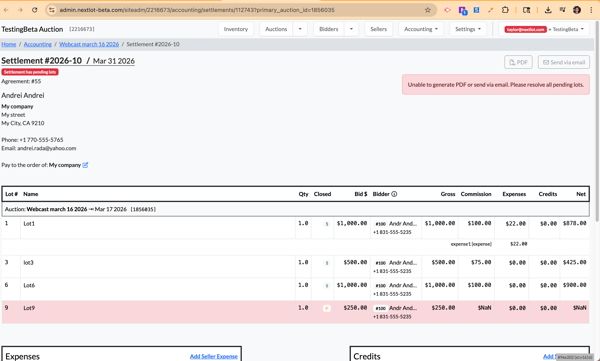Viewport: 600px width, 361px height.
Task: Go to Accounting breadcrumb link
Action: [x=38, y=44]
